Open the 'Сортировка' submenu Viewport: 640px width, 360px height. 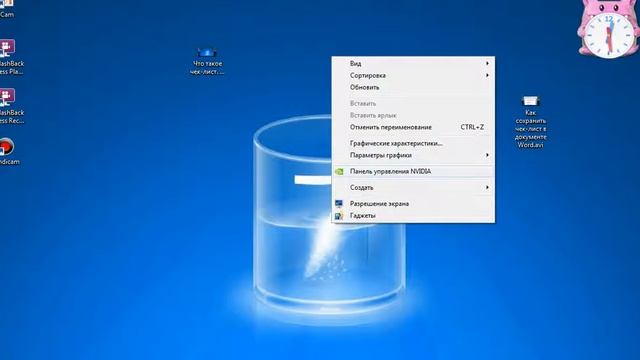click(x=413, y=76)
